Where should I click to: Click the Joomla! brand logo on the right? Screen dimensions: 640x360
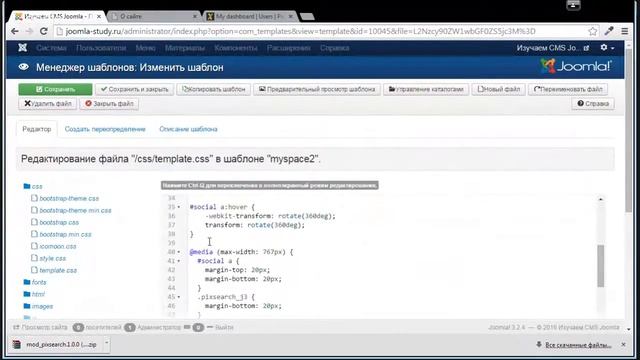coord(576,66)
